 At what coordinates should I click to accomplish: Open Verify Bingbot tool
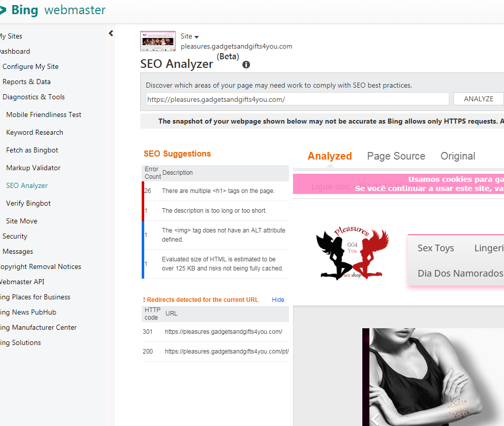(x=28, y=203)
